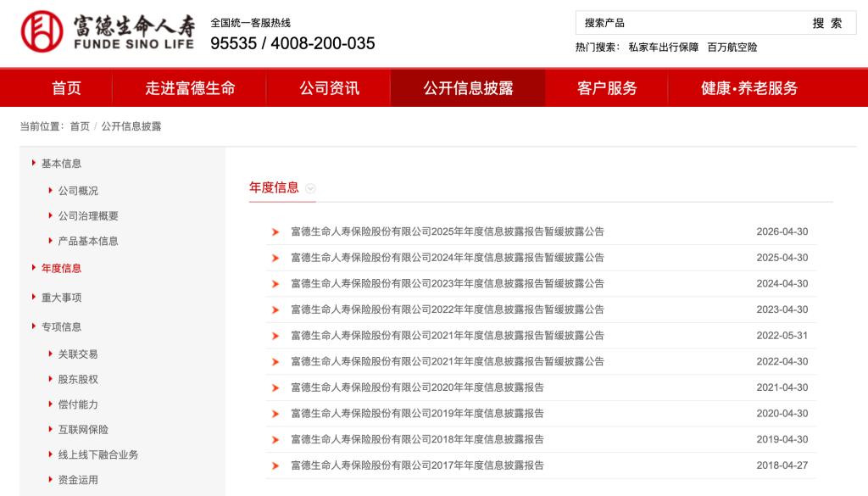868x496 pixels.
Task: Open 2022年年度信息披露报告暂缓披露公告
Action: [448, 309]
